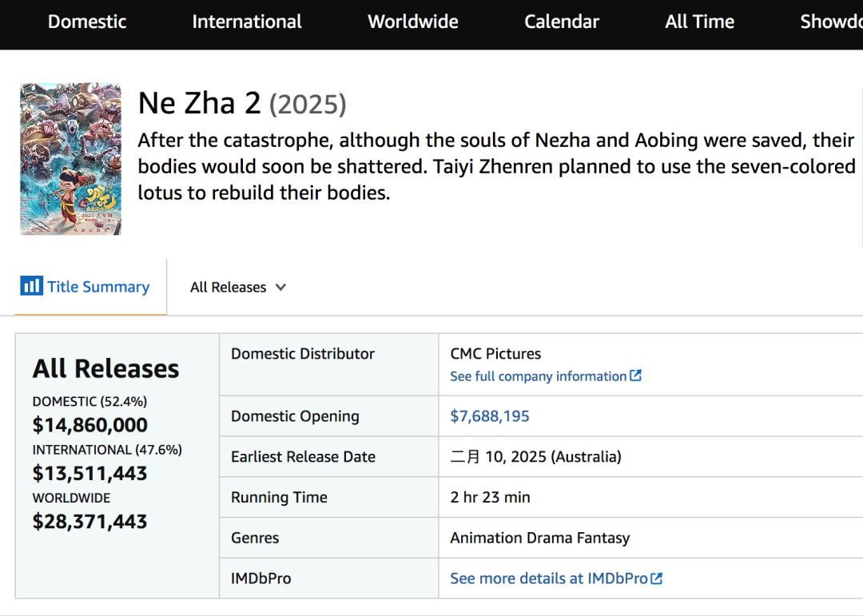This screenshot has height=616, width=863.
Task: Click the domestic gross $14,860,000 figure
Action: coord(89,425)
